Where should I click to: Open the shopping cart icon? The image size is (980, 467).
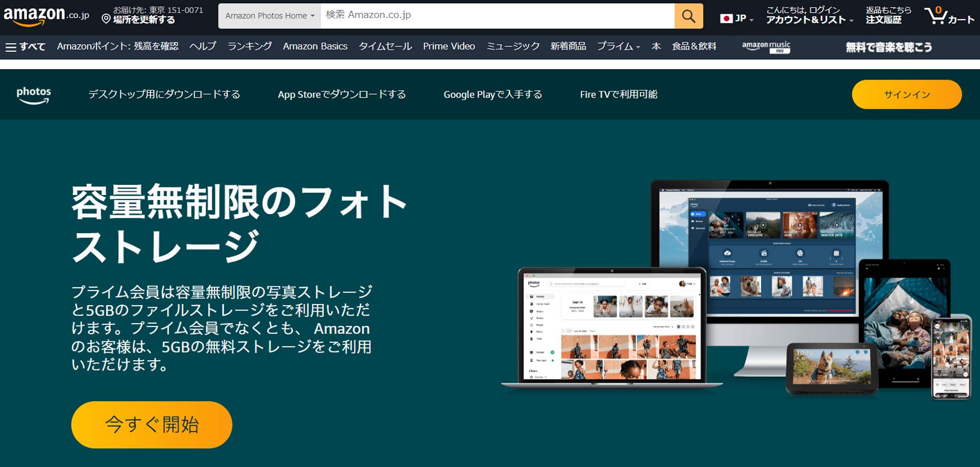coord(949,16)
